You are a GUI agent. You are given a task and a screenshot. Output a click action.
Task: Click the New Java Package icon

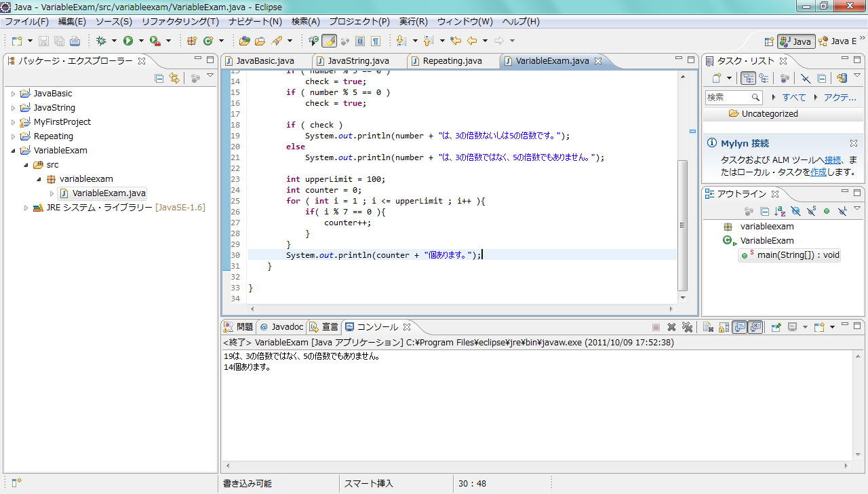[x=192, y=41]
